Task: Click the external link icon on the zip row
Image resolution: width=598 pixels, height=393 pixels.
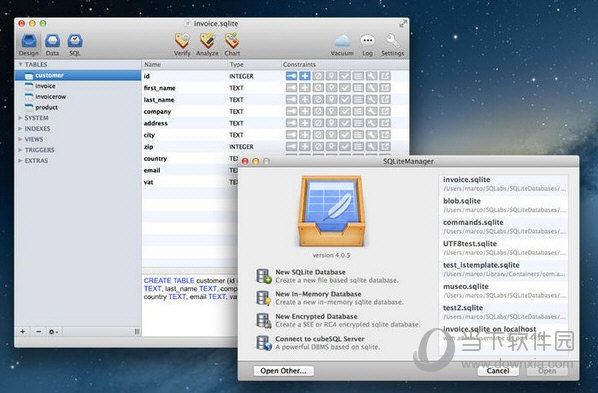Action: (385, 147)
